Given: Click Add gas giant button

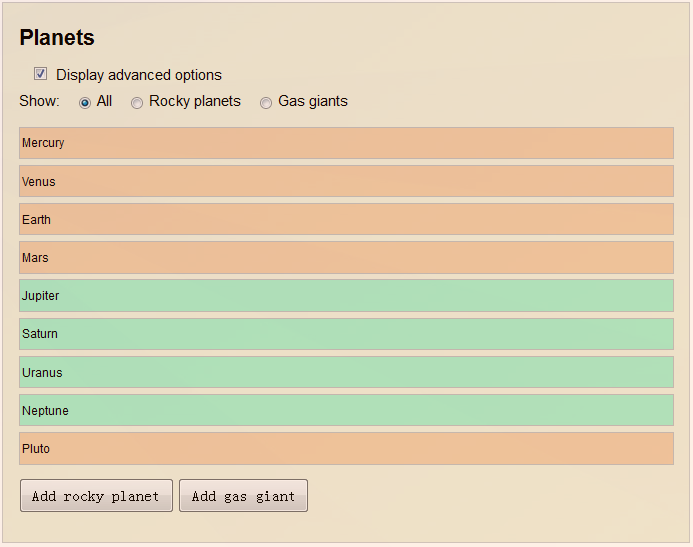Looking at the screenshot, I should click(244, 496).
